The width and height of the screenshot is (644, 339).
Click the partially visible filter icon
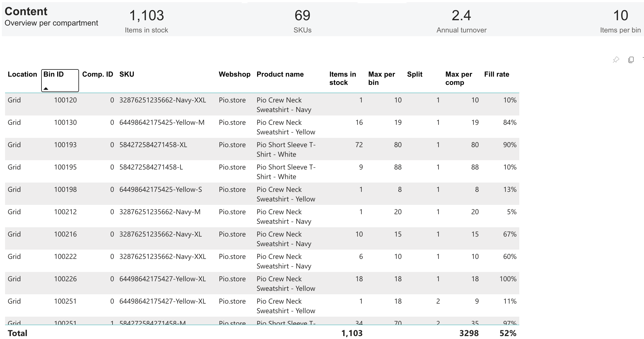tap(643, 58)
